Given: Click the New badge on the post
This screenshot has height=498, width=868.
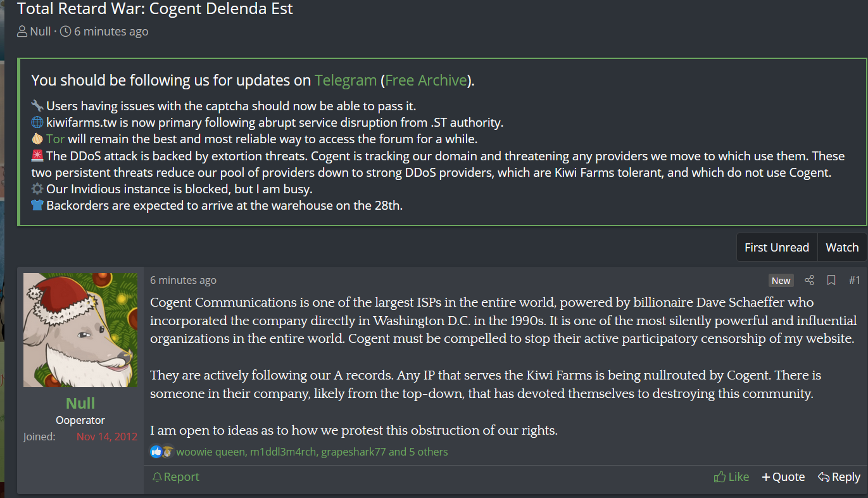Looking at the screenshot, I should coord(781,281).
